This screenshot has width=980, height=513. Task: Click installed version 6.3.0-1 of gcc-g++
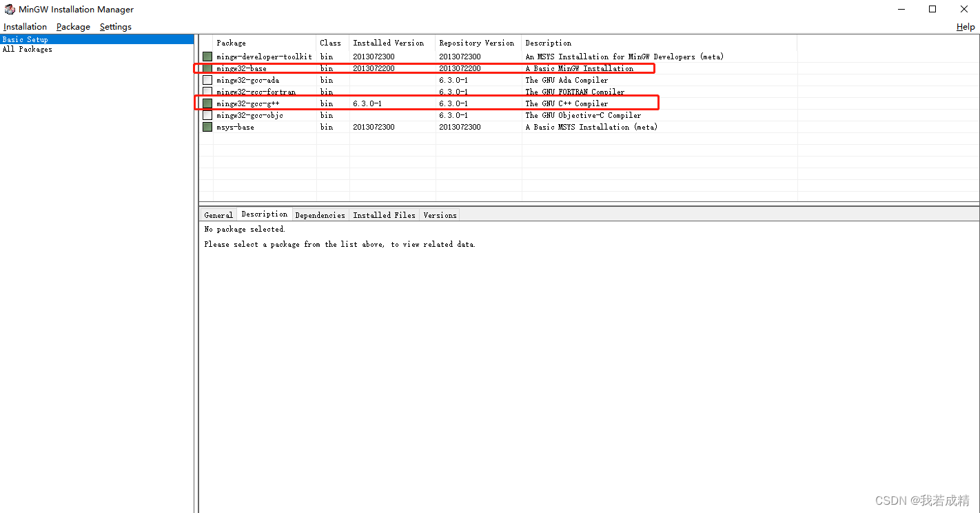(x=367, y=103)
